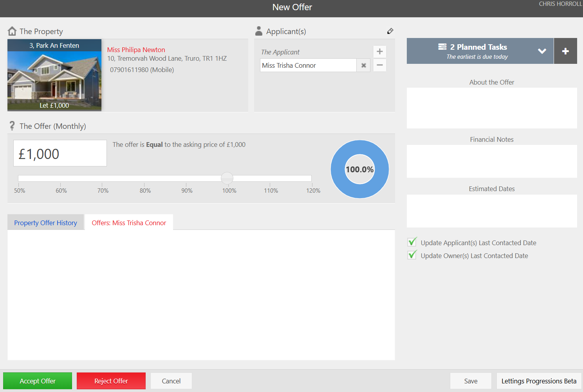Click the task list icon in Planned Tasks

click(442, 47)
